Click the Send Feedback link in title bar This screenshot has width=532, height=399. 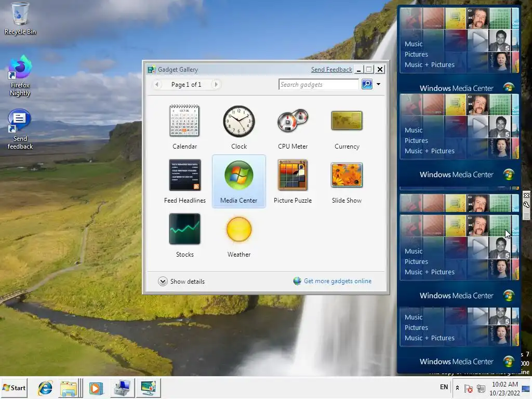tap(331, 70)
